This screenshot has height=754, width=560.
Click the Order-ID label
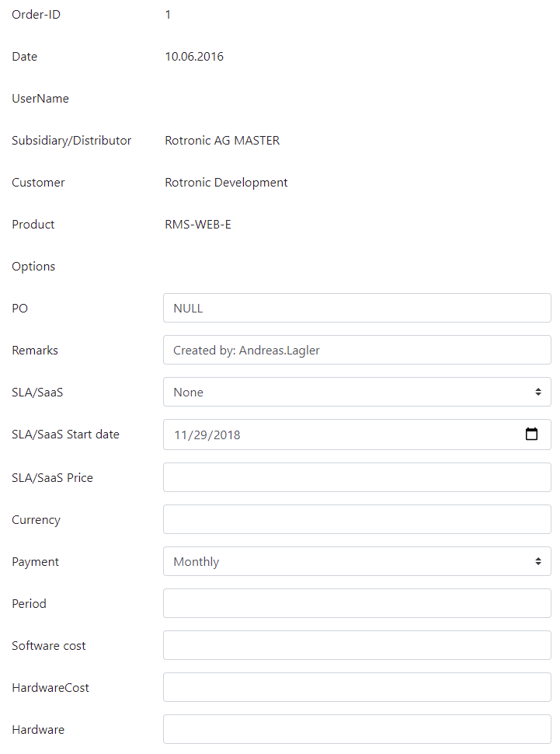pyautogui.click(x=36, y=15)
